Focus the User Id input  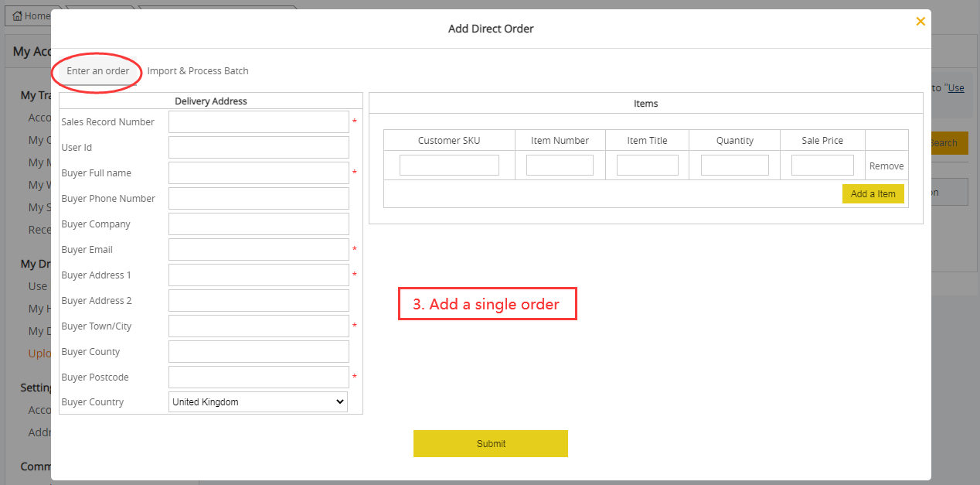point(258,148)
